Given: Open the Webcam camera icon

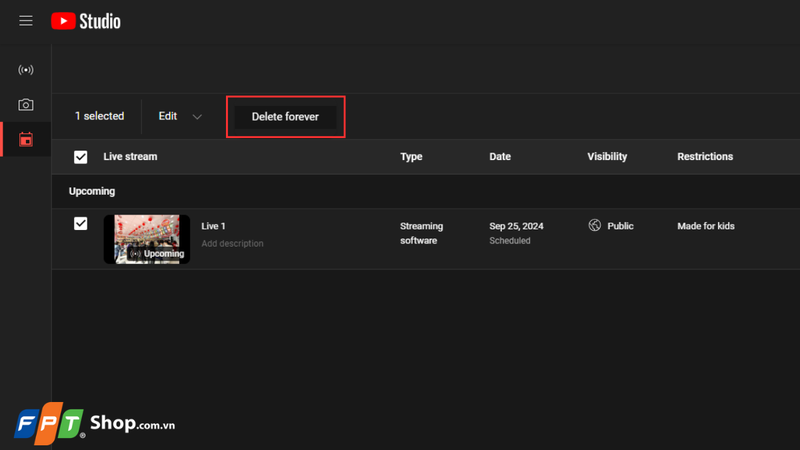Looking at the screenshot, I should [26, 105].
